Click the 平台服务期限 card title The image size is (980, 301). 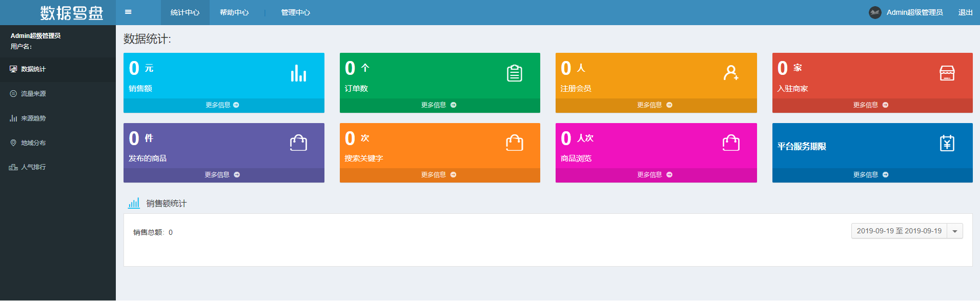coord(802,147)
